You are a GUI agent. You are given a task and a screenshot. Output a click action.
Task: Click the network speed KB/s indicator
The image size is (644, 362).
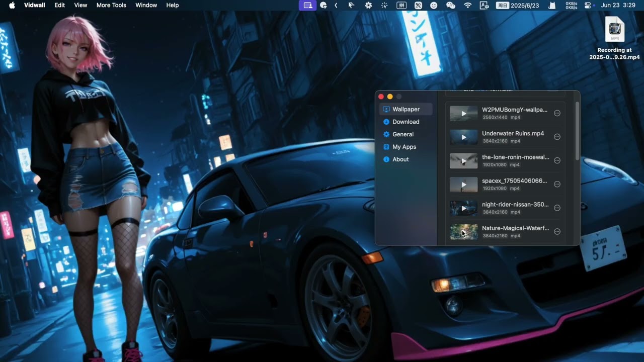tap(572, 5)
